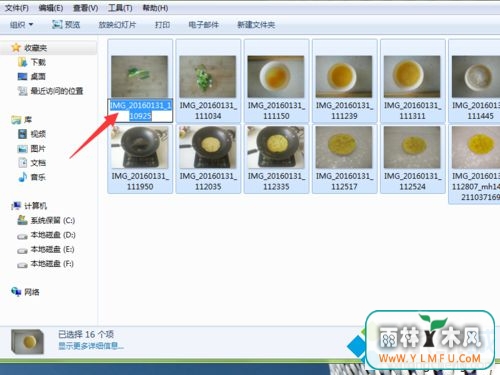Click the 已选择 16 个项 status text
This screenshot has height=375, width=500.
(86, 334)
